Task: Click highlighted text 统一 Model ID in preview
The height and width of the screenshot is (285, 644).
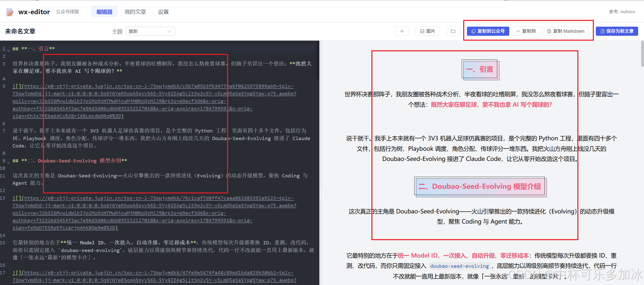Action: tap(418, 256)
